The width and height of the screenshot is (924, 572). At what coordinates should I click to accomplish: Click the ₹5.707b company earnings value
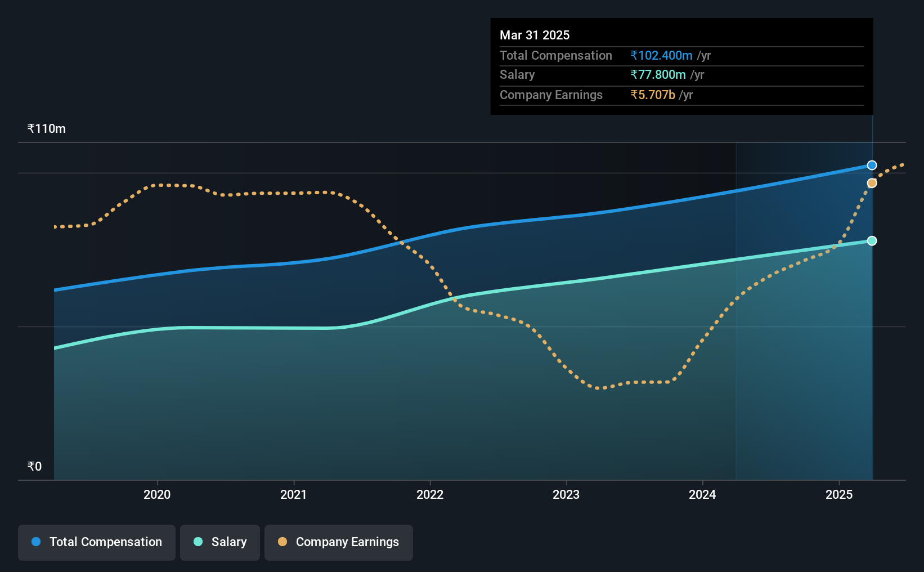click(x=653, y=95)
